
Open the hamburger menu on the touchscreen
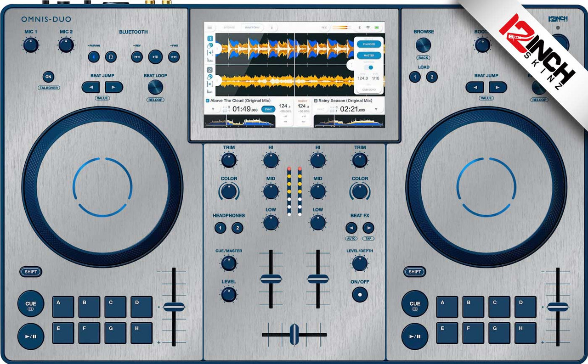click(x=209, y=28)
